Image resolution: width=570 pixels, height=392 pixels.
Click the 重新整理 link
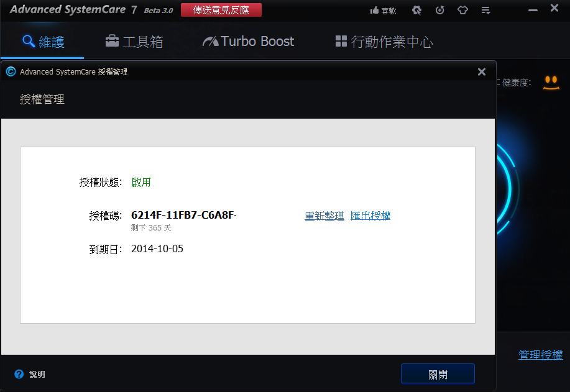tap(324, 216)
